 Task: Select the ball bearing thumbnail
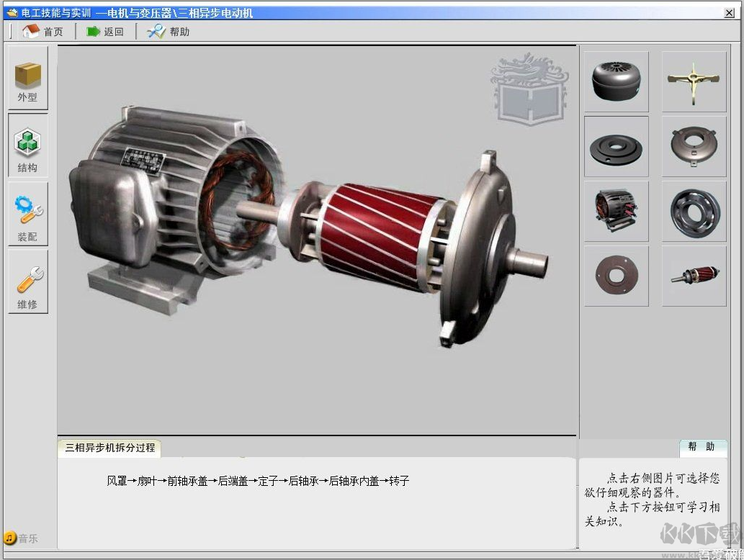694,211
